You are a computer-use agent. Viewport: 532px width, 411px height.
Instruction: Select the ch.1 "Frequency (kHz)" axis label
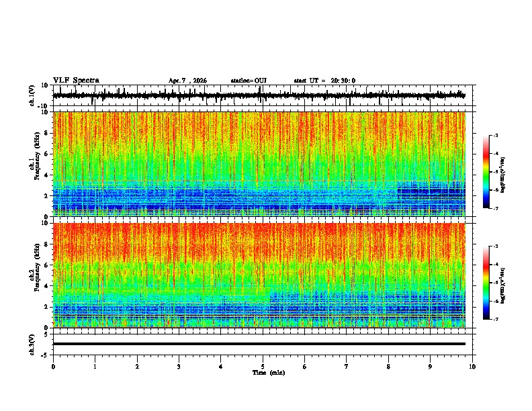(38, 156)
